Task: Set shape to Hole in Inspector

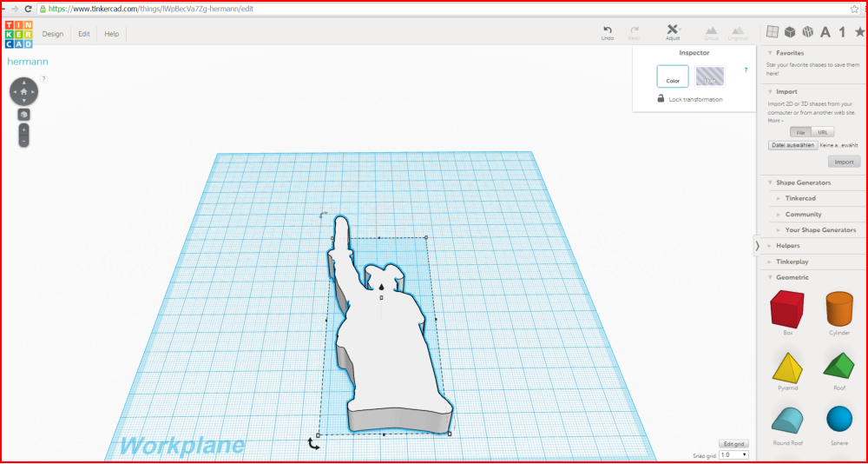Action: 710,76
